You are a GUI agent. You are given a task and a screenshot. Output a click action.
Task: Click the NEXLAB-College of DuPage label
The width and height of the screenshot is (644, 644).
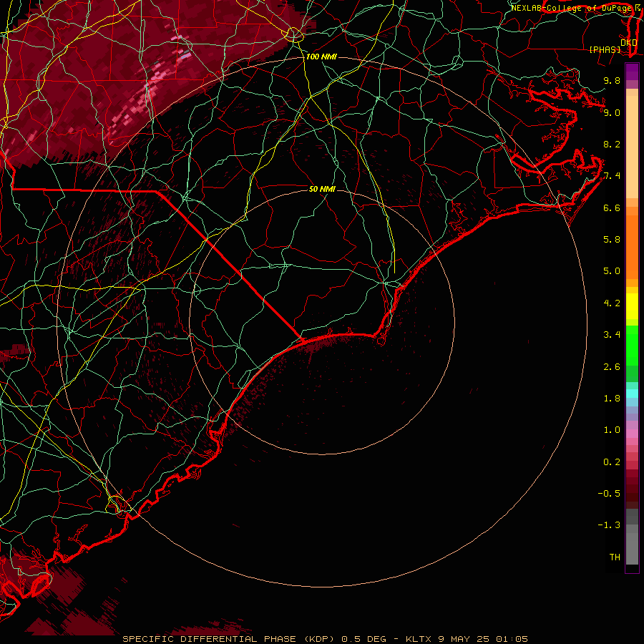[573, 8]
